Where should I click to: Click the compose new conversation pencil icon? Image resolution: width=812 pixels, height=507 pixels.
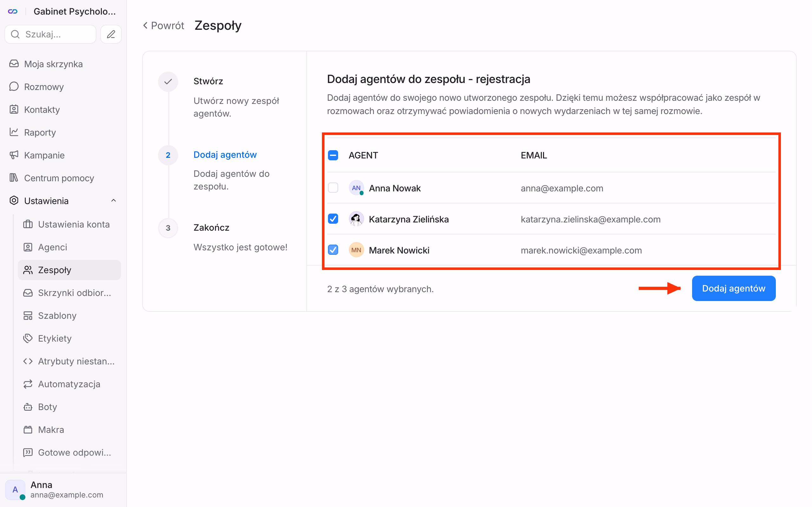click(x=111, y=34)
